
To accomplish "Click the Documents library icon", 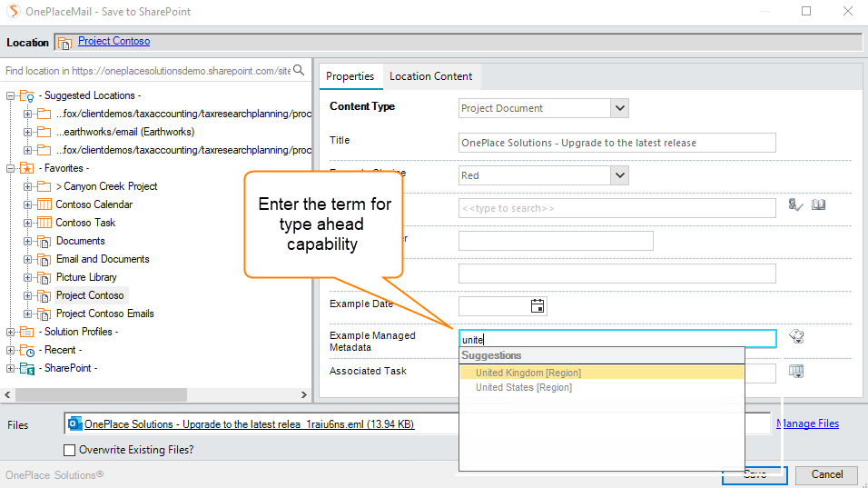I will click(x=44, y=242).
